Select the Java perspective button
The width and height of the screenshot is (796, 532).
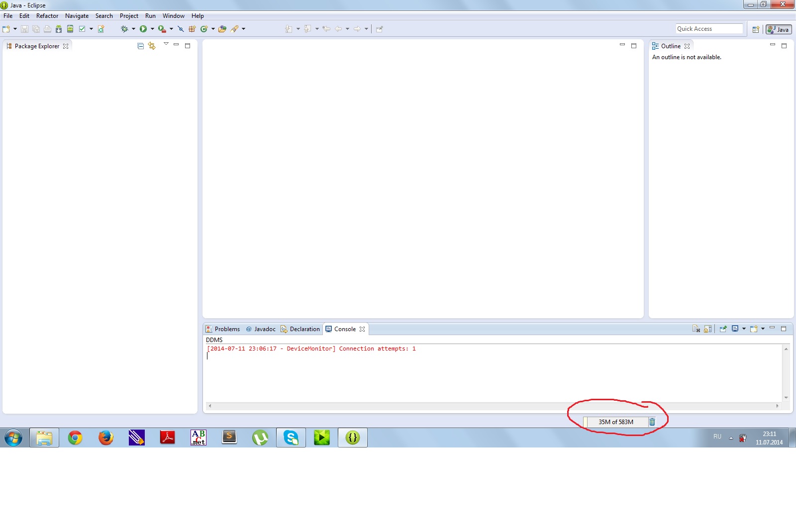point(779,29)
